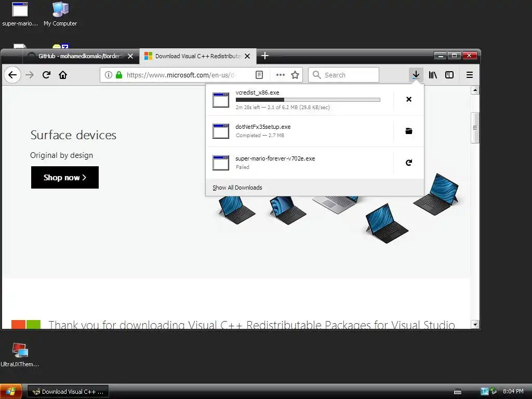Image resolution: width=532 pixels, height=399 pixels.
Task: Click the forward navigation arrow
Action: [x=30, y=75]
